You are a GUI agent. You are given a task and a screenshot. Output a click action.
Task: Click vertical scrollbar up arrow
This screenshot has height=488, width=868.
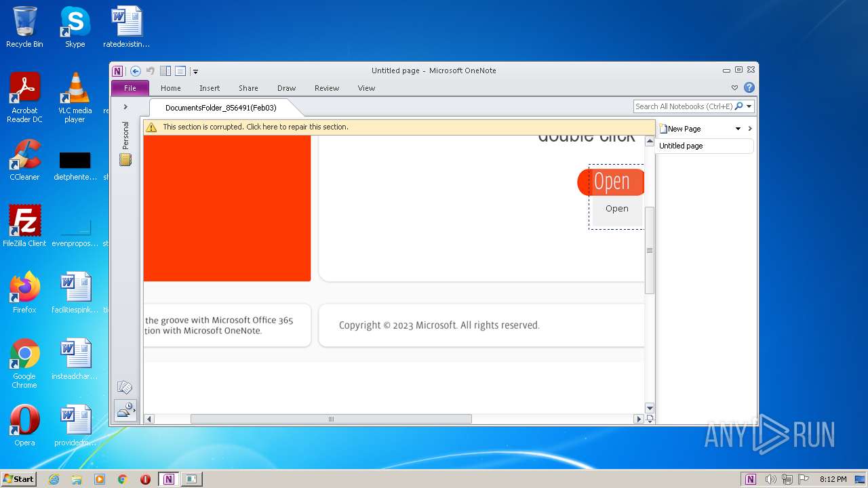point(650,142)
